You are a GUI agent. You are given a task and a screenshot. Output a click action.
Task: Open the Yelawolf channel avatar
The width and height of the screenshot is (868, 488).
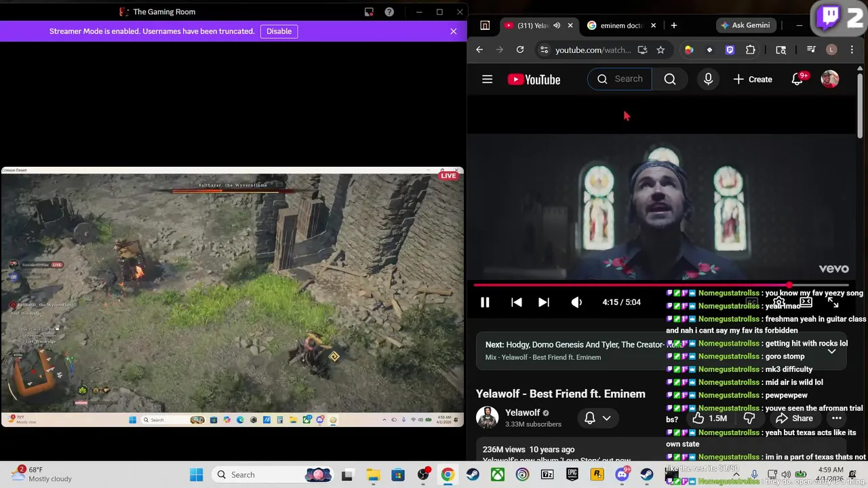click(487, 418)
